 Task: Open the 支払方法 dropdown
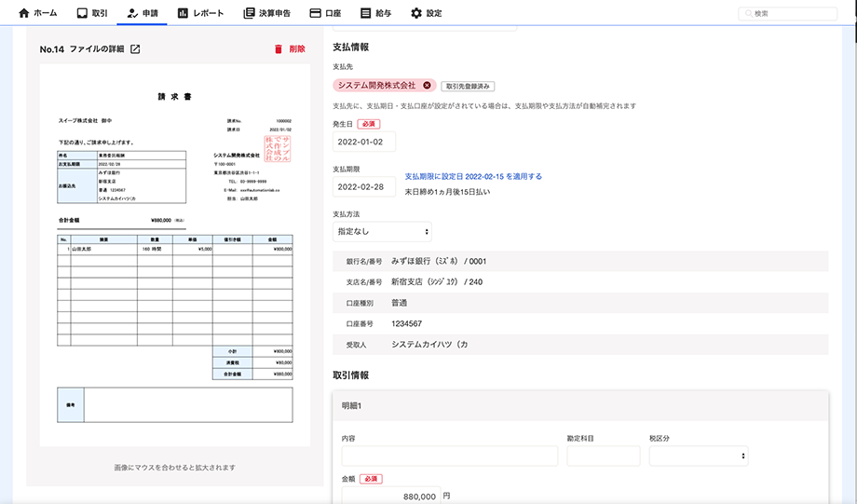(x=382, y=232)
